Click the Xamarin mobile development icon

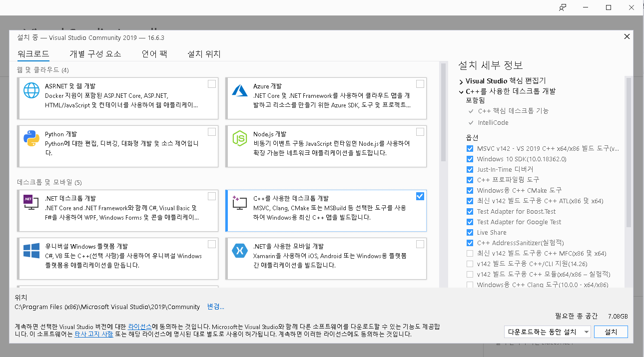(240, 250)
